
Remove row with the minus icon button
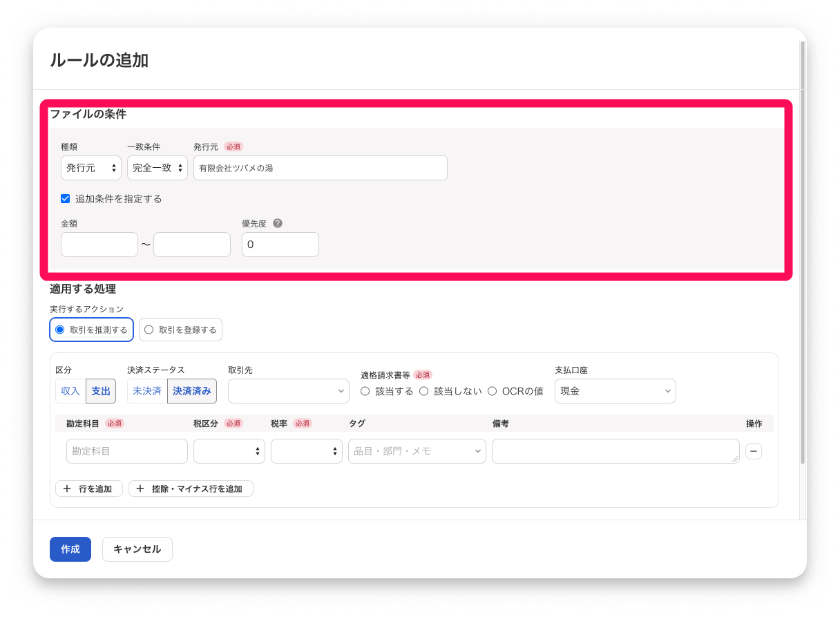tap(754, 451)
